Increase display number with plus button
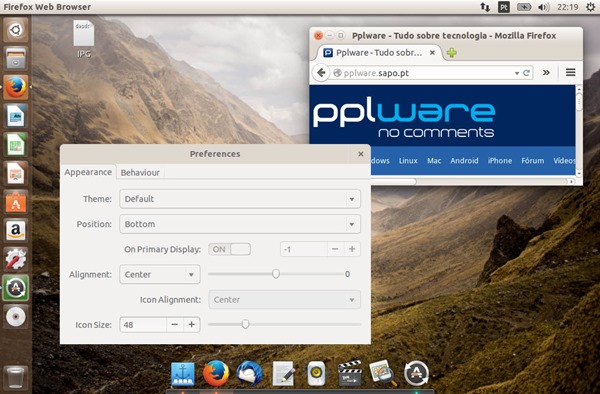Image resolution: width=600 pixels, height=394 pixels. tap(352, 249)
